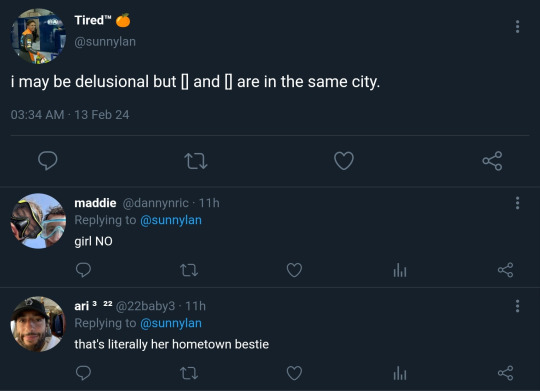
Task: Reply to the main tweet by @sunnylan
Action: tap(48, 161)
